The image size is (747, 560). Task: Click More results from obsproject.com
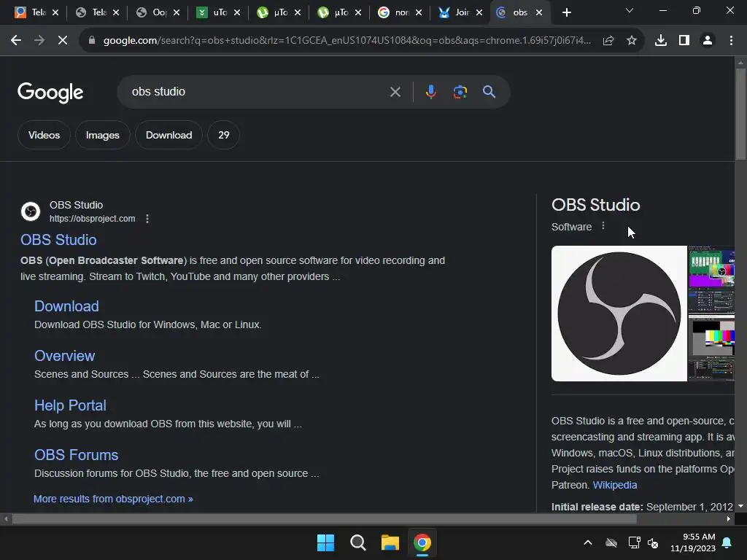(x=113, y=499)
